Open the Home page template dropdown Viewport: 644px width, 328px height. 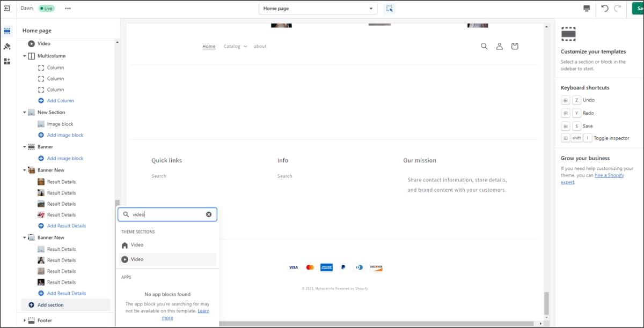click(318, 9)
